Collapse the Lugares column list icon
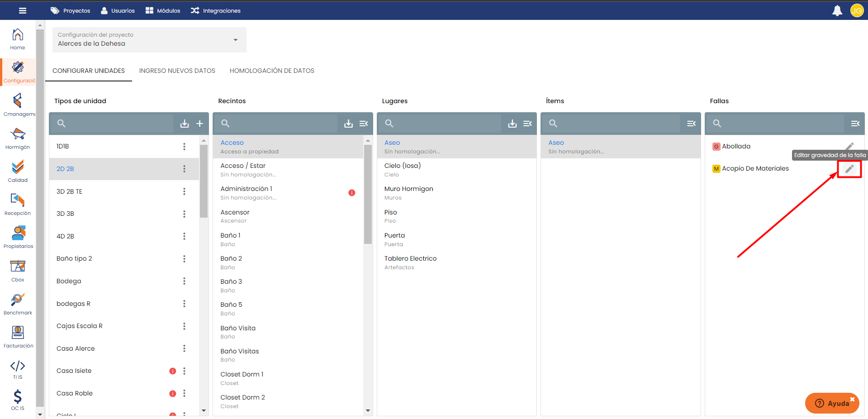This screenshot has height=419, width=868. pyautogui.click(x=527, y=124)
